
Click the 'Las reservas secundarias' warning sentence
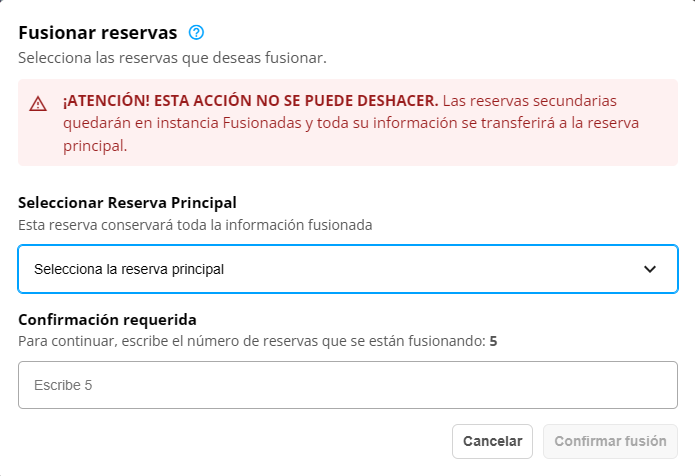[530, 101]
